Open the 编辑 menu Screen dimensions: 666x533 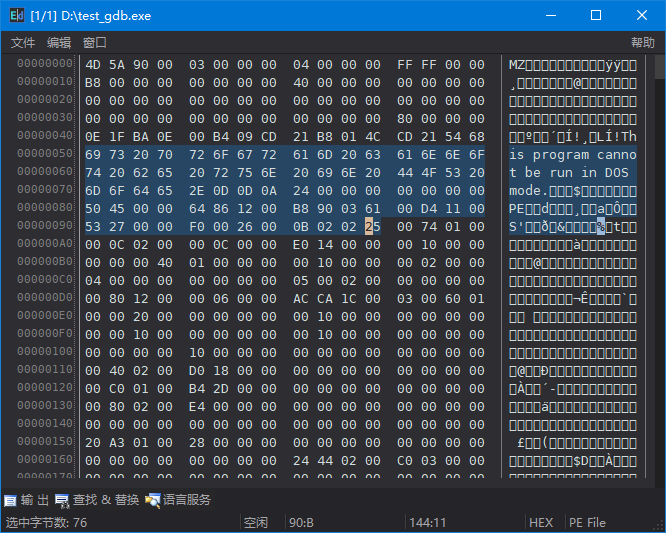point(59,42)
